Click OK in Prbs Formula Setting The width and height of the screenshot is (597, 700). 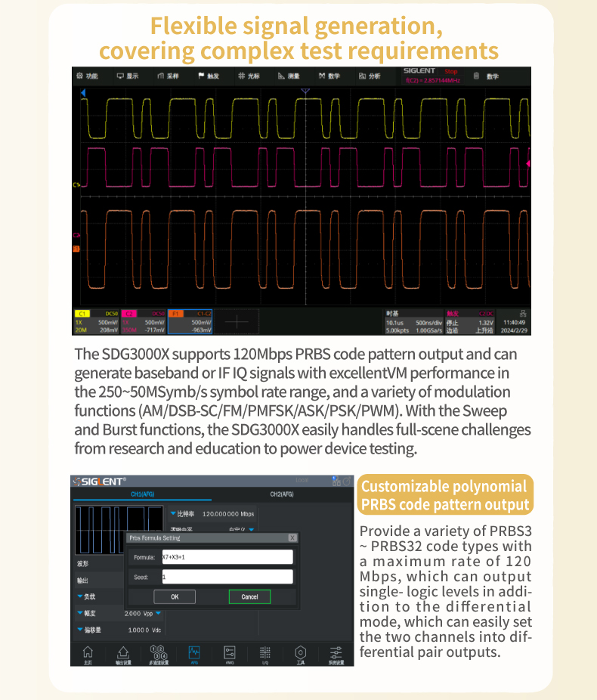point(175,596)
